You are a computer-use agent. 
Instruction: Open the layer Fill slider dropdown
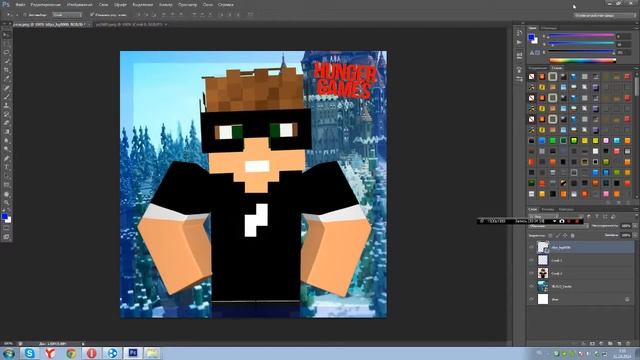[635, 236]
